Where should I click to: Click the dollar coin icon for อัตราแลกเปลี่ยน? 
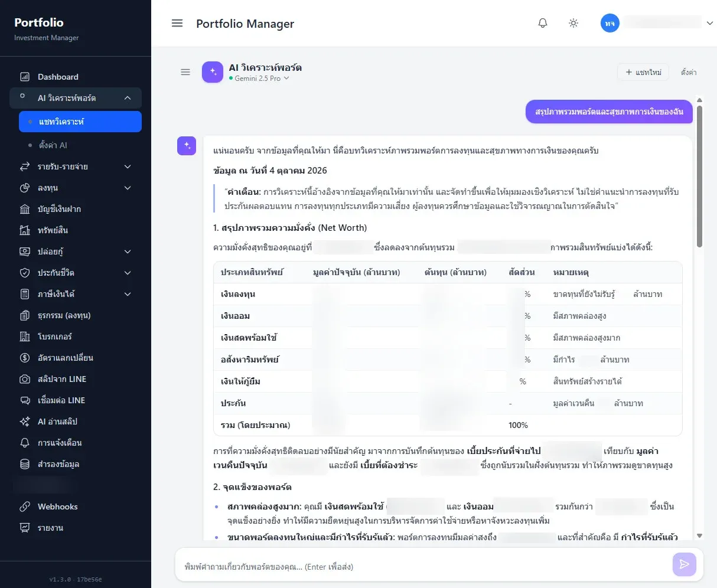point(25,358)
